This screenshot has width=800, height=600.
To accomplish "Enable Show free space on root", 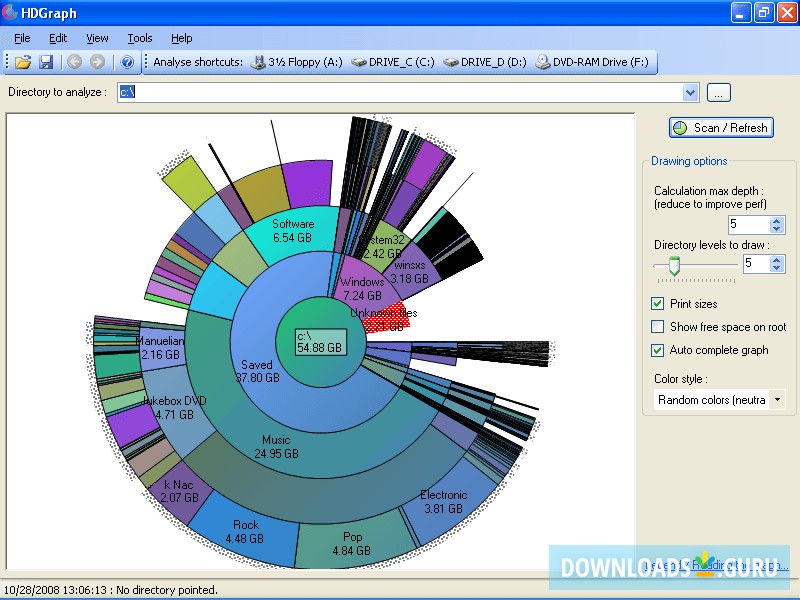I will pyautogui.click(x=658, y=327).
